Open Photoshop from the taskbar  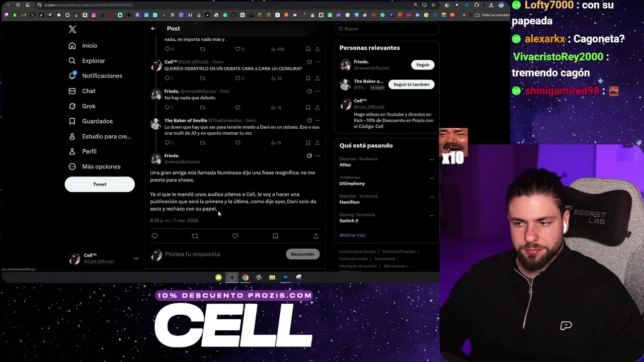(285, 278)
